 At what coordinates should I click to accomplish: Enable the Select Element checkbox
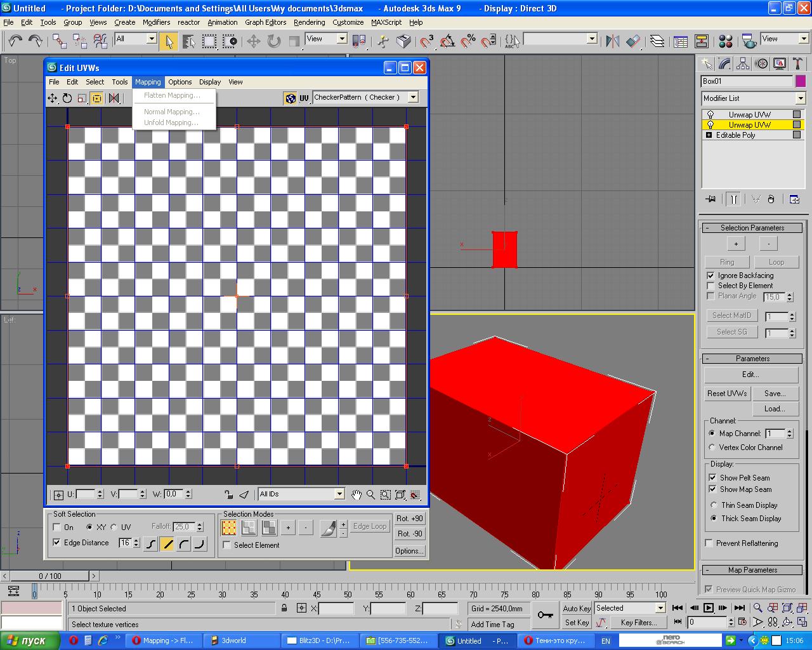tap(227, 545)
